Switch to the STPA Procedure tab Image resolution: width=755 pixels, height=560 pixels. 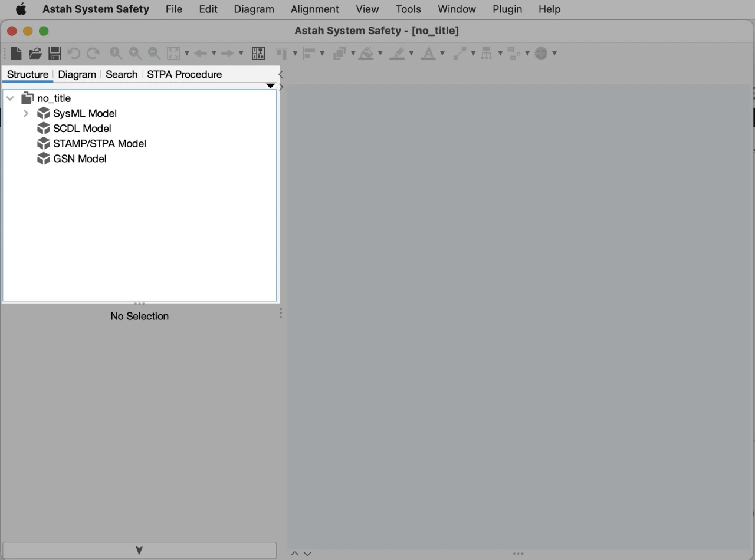pyautogui.click(x=185, y=74)
